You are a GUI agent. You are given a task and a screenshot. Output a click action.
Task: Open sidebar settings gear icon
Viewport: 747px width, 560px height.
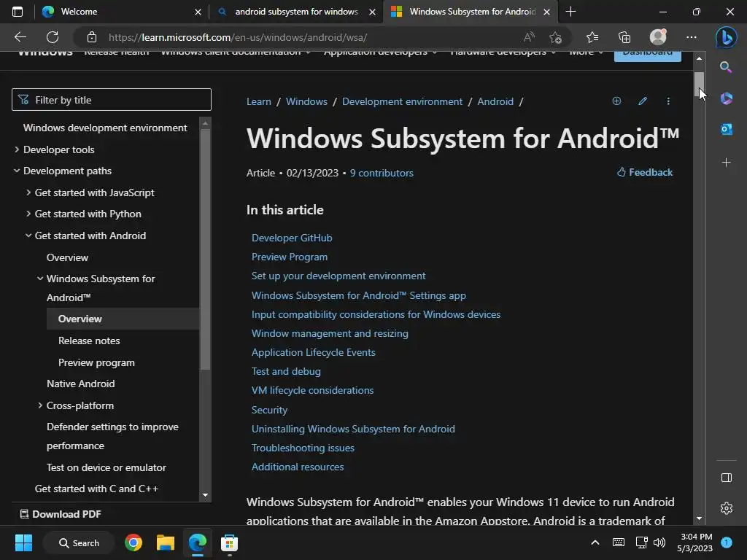[x=727, y=508]
